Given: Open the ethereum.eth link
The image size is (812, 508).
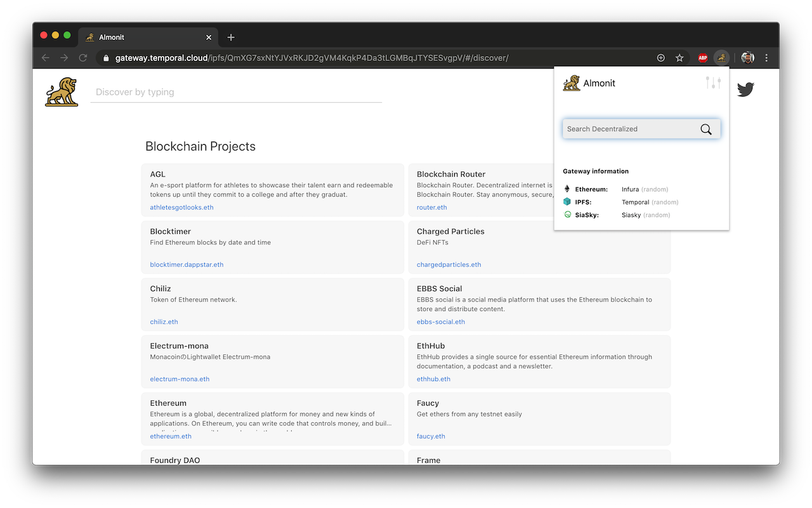Looking at the screenshot, I should point(171,436).
